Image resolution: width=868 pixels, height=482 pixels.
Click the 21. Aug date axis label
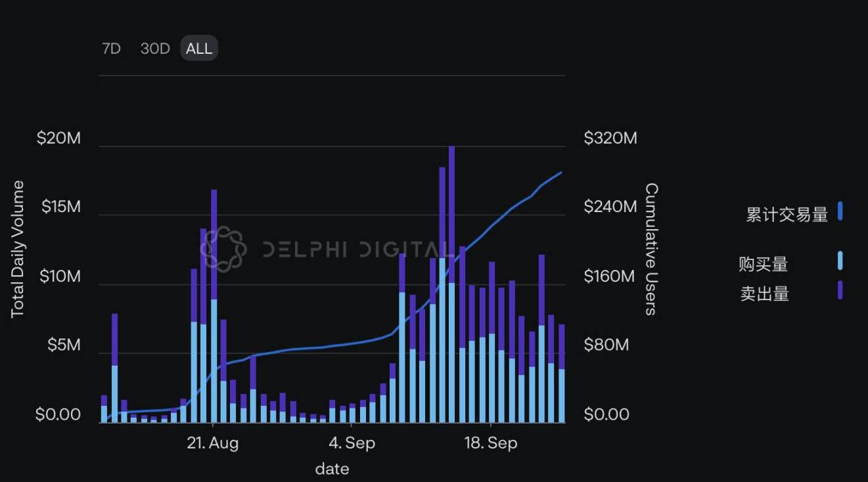(x=213, y=443)
